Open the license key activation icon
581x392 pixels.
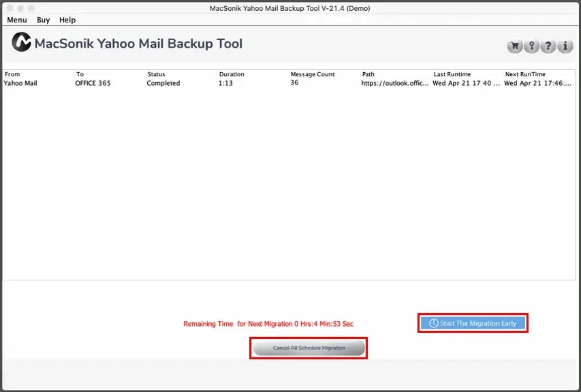532,46
